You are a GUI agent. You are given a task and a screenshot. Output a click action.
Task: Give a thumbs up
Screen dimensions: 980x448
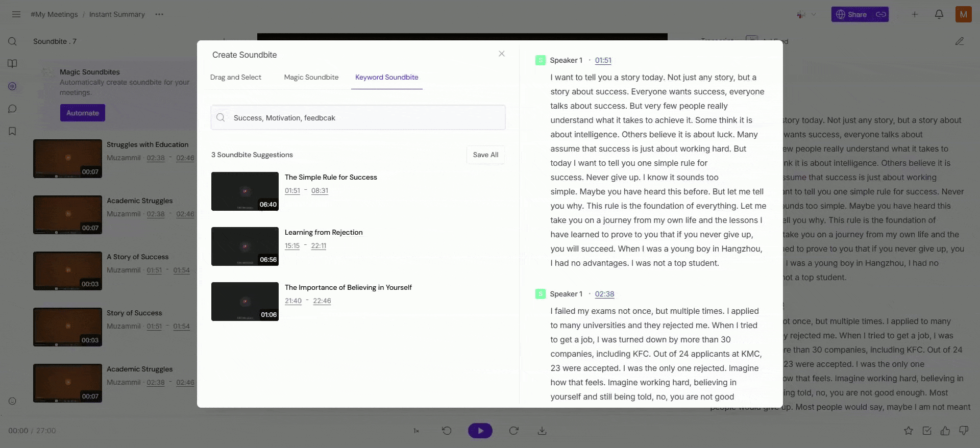point(945,431)
